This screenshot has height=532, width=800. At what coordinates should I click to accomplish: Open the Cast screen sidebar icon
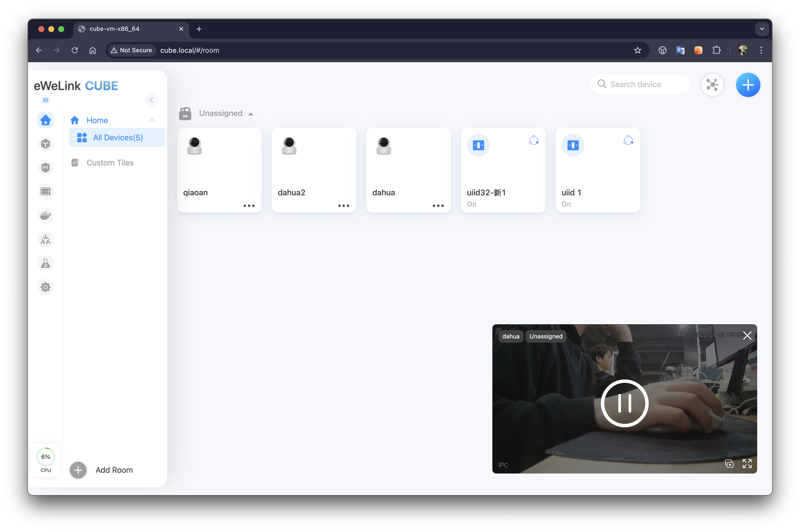tap(46, 192)
